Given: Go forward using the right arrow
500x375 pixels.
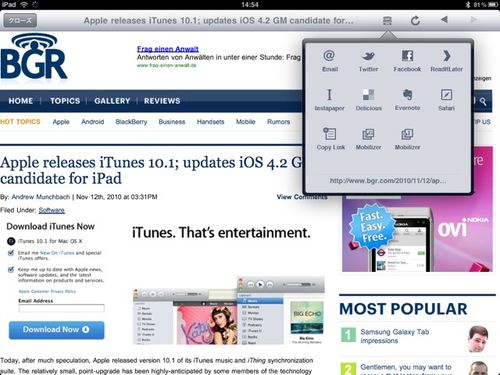Looking at the screenshot, I should [x=473, y=20].
